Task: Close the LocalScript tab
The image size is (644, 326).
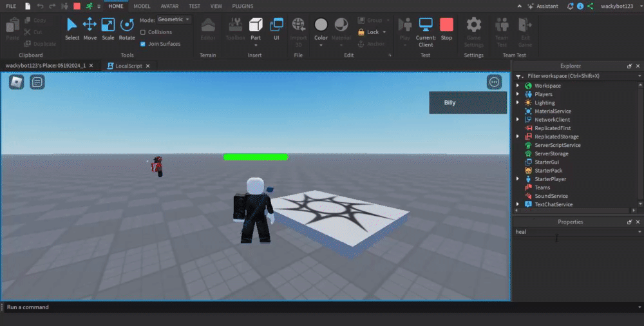Action: [148, 66]
